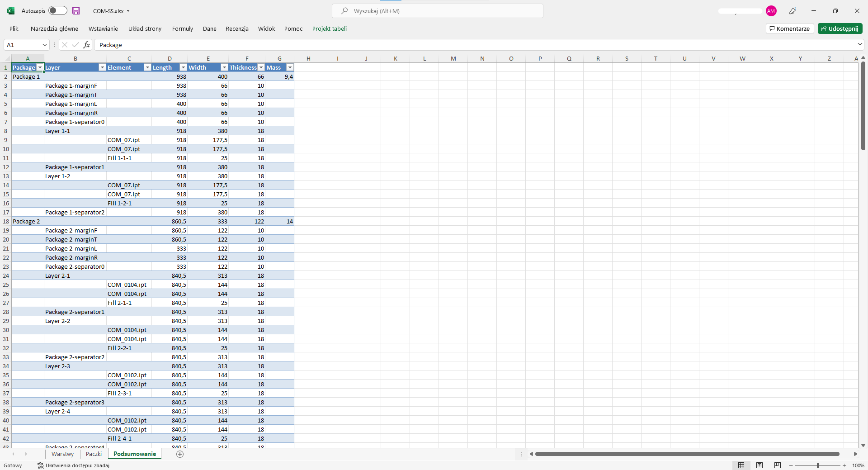This screenshot has width=868, height=470.
Task: Open the Layer column filter dropdown
Action: click(x=102, y=67)
